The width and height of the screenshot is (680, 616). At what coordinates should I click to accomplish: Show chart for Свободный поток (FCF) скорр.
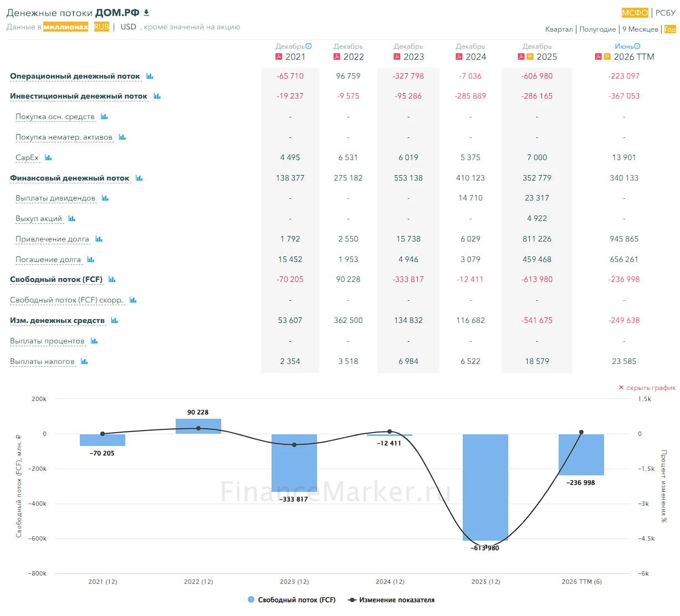pos(133,300)
